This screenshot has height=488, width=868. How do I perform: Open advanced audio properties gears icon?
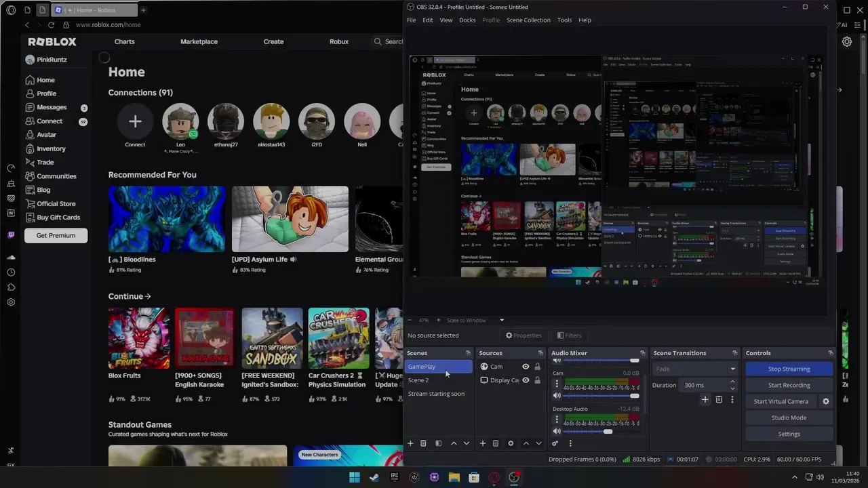(x=555, y=443)
